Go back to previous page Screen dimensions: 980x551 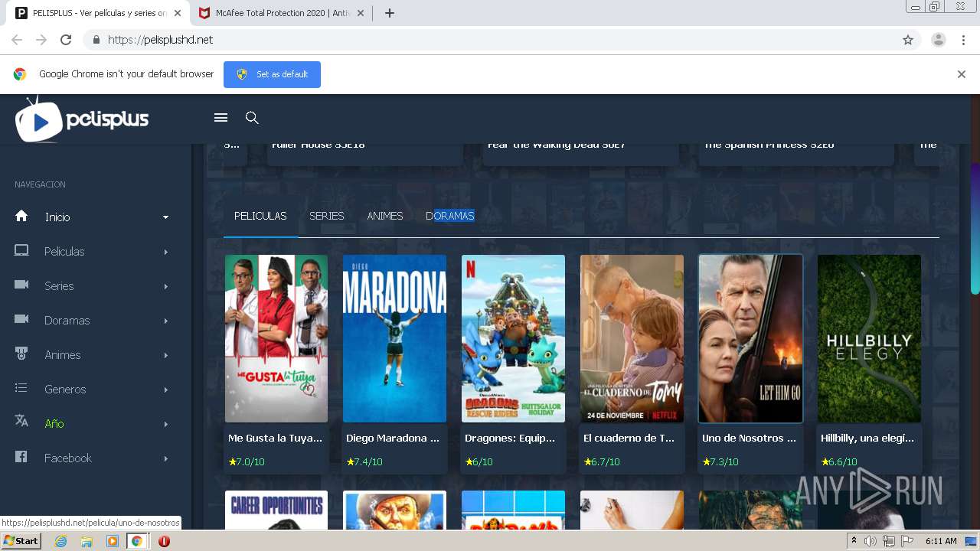17,40
